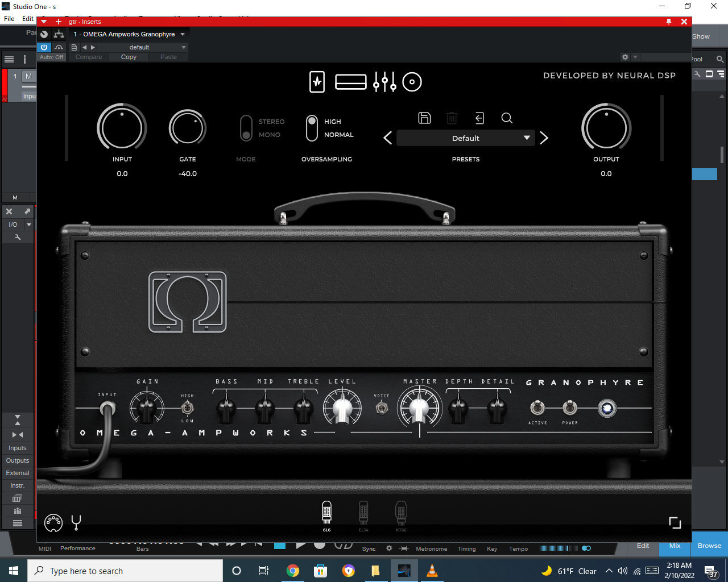Click the Copy button
Image resolution: width=728 pixels, height=582 pixels.
point(129,57)
